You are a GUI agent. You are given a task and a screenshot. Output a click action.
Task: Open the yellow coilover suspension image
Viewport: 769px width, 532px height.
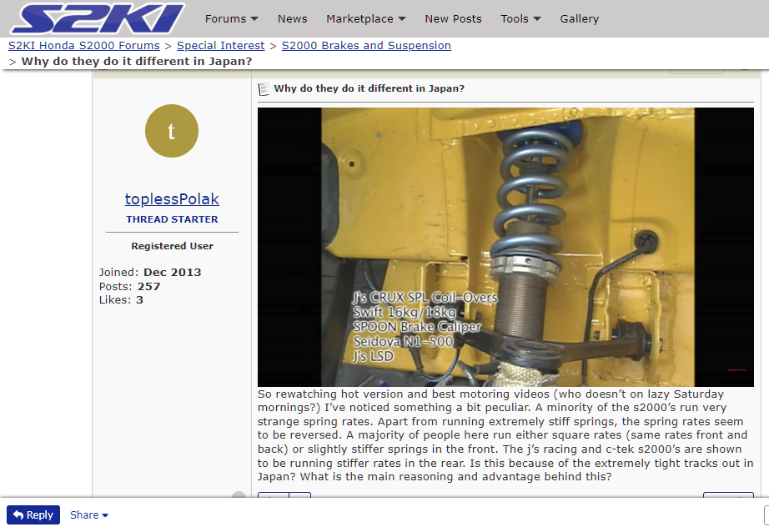[x=505, y=247]
